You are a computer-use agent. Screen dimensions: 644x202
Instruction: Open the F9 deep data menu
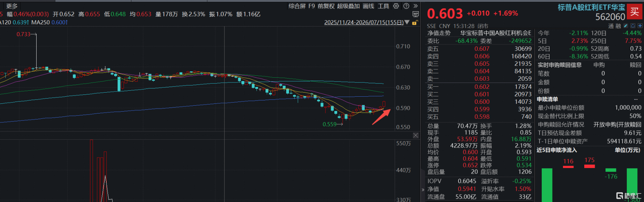tap(312, 6)
